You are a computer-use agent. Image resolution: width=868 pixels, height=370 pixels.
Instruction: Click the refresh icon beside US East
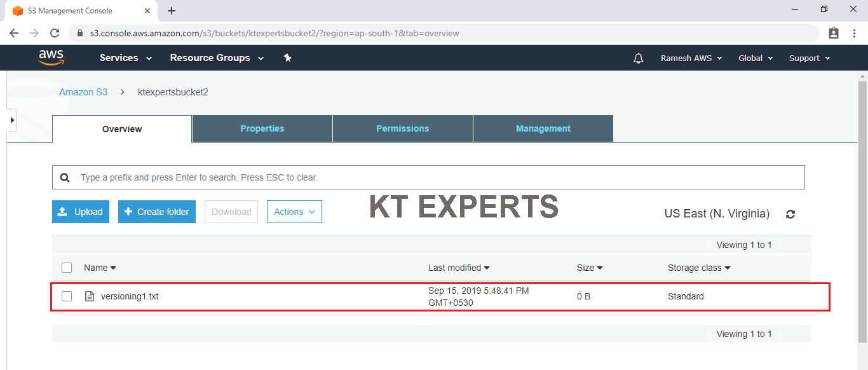click(x=790, y=214)
